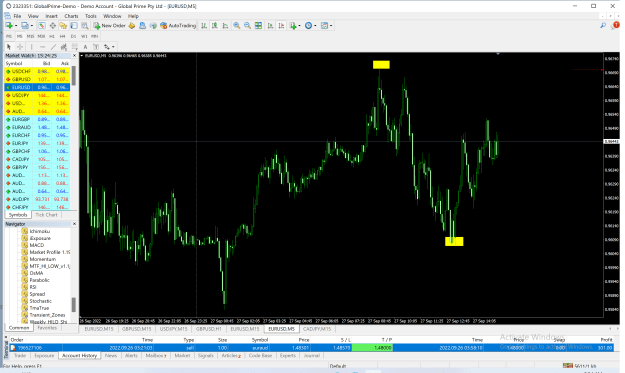Open the Tick Chart tab

coord(46,215)
